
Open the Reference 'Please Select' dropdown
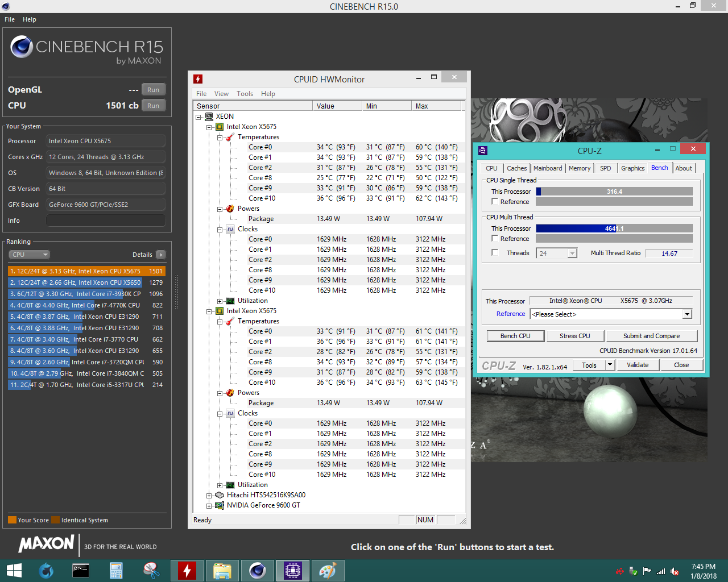click(x=687, y=314)
